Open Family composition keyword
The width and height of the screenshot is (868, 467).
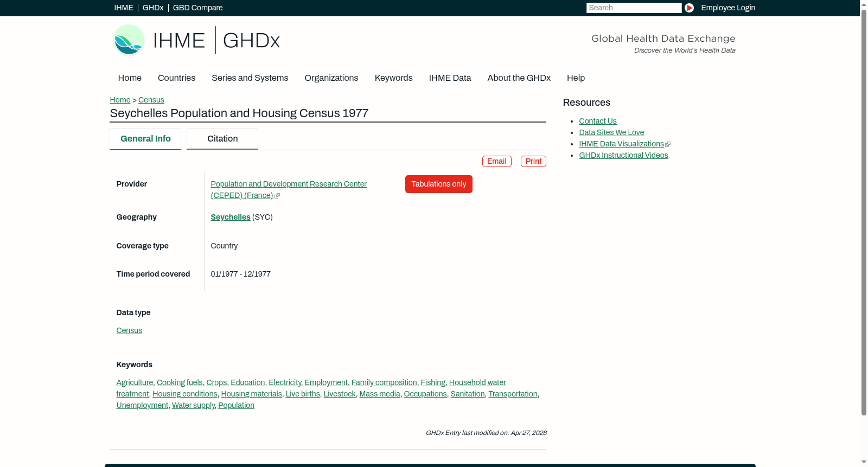[384, 382]
